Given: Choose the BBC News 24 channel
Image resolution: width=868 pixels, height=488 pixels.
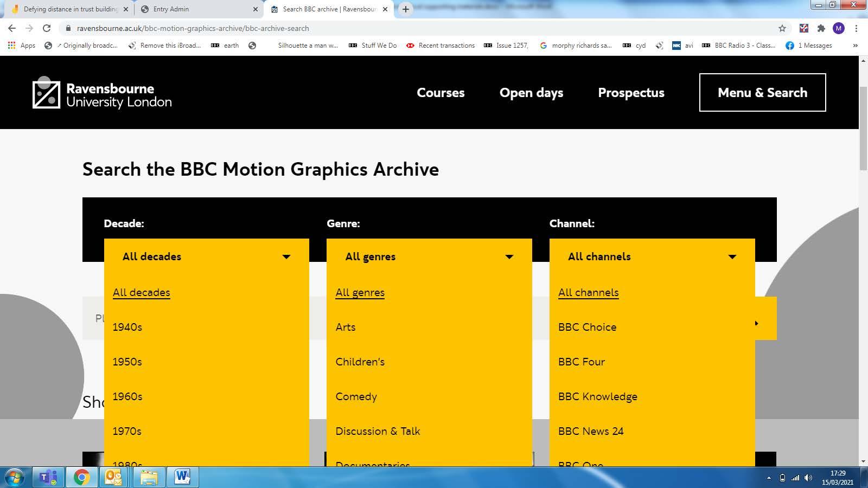Looking at the screenshot, I should [x=590, y=431].
